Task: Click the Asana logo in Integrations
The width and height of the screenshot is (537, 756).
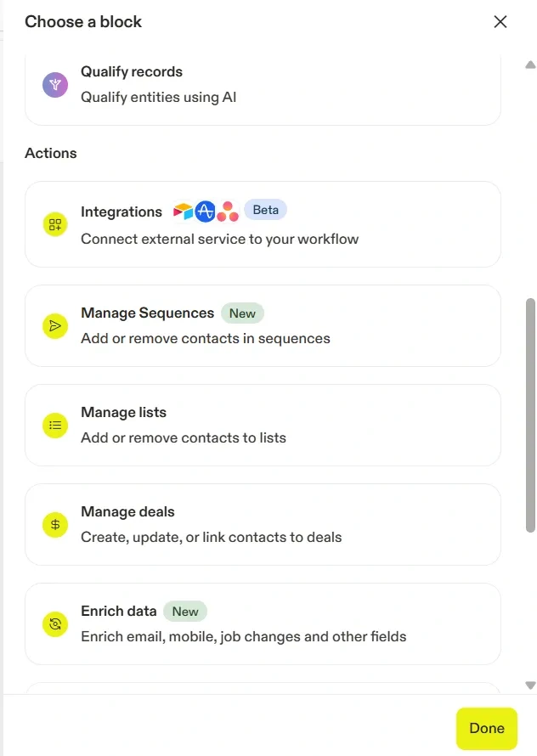Action: point(228,212)
